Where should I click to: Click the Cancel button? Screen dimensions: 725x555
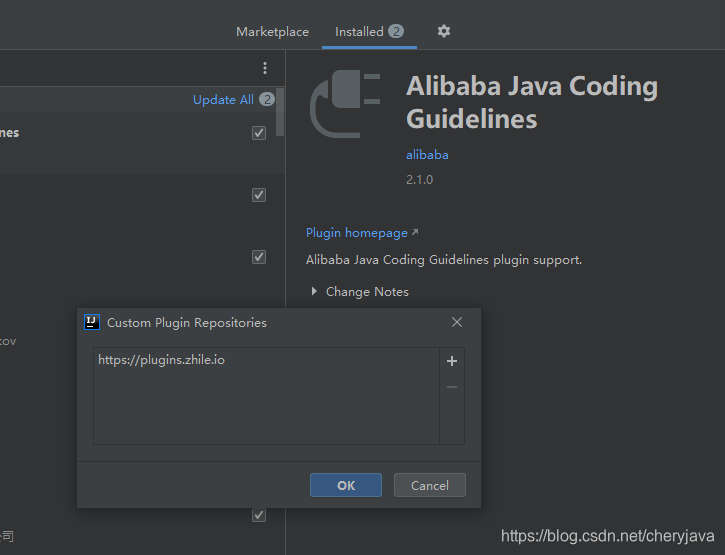pyautogui.click(x=430, y=485)
